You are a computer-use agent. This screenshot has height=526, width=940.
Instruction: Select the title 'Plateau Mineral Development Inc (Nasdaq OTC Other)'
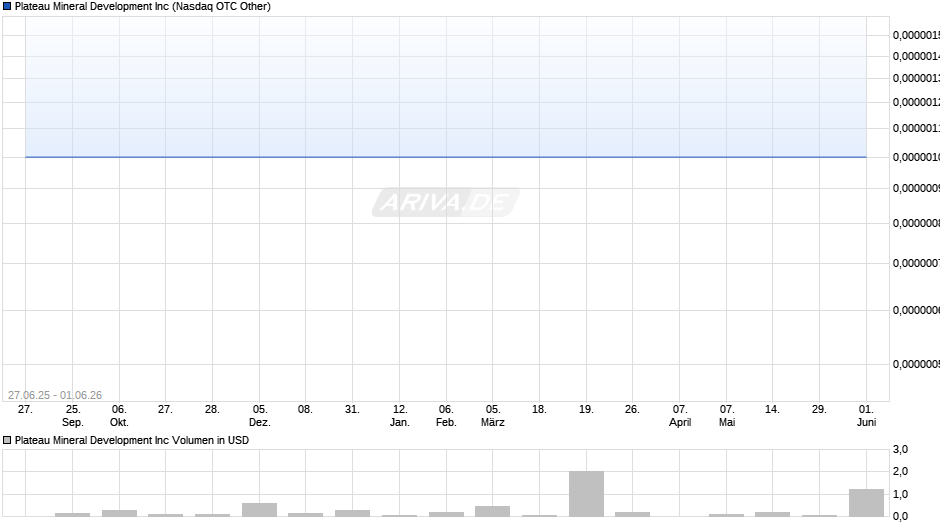click(143, 7)
